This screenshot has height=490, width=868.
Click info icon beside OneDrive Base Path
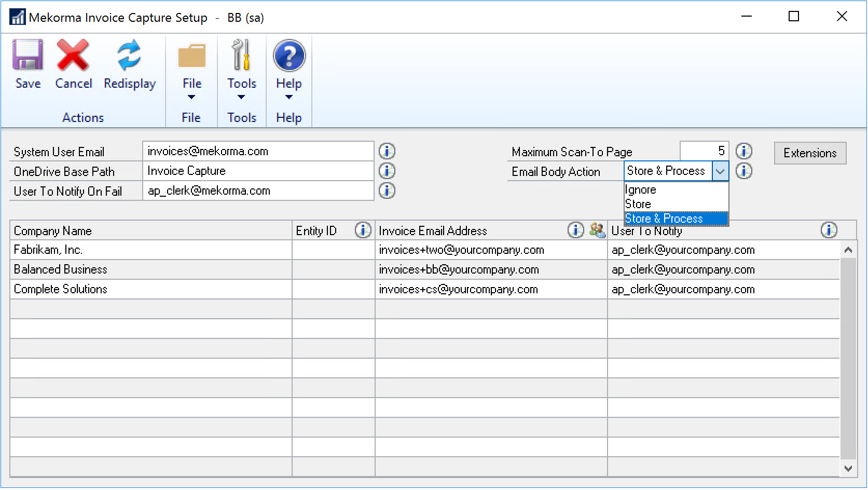click(x=387, y=171)
